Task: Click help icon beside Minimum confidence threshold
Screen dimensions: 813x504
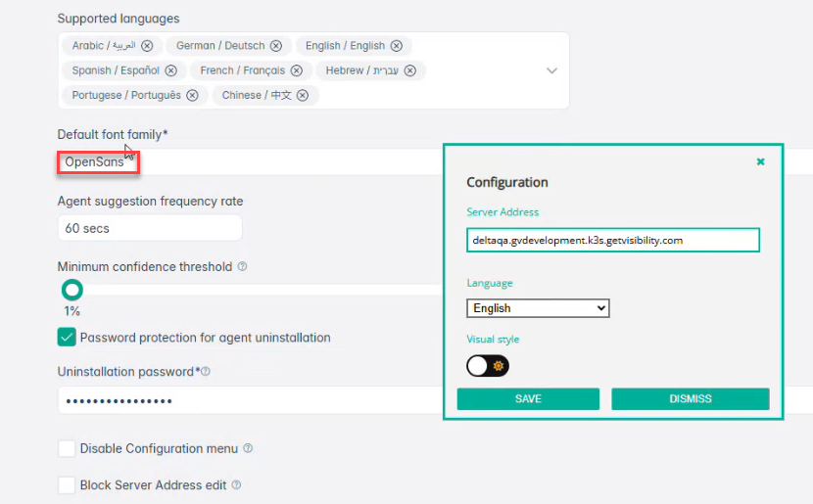Action: click(242, 266)
